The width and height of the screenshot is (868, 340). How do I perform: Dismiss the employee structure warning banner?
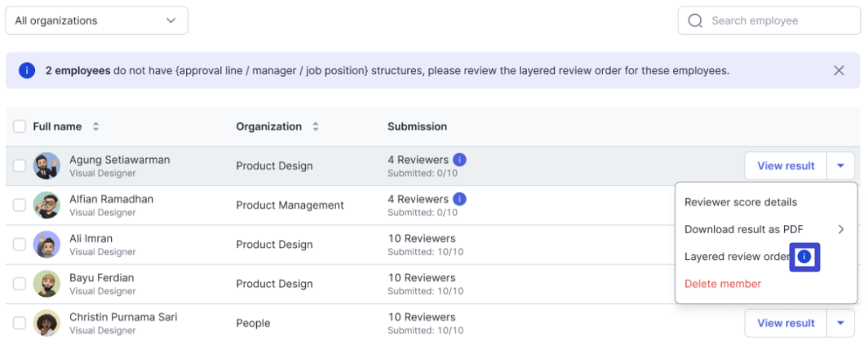839,71
